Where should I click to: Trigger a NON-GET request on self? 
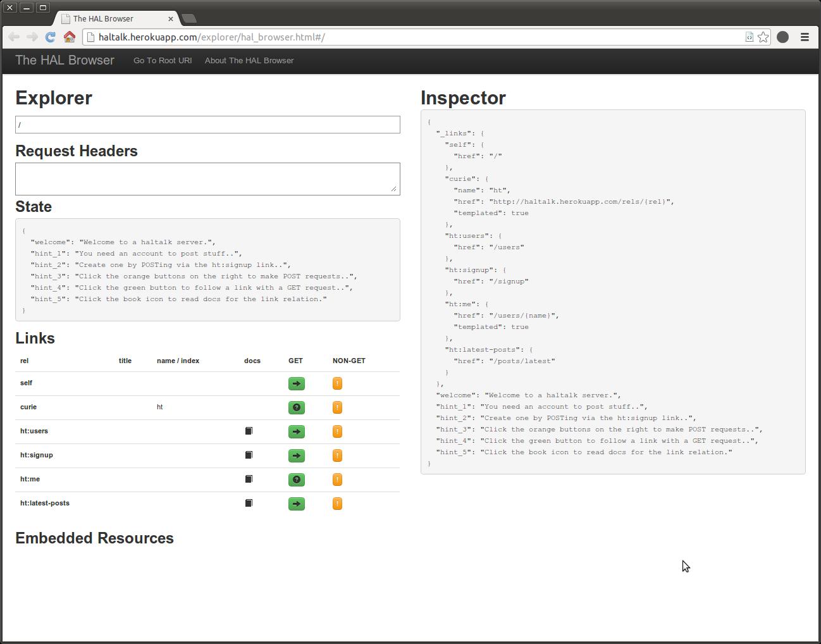pyautogui.click(x=336, y=383)
